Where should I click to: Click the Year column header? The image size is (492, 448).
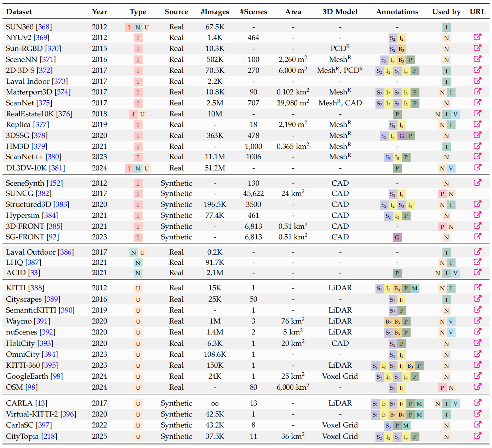coord(99,12)
